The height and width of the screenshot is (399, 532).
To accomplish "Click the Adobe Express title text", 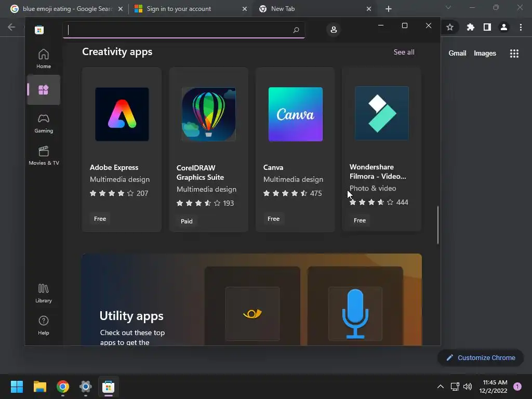I will 114,167.
